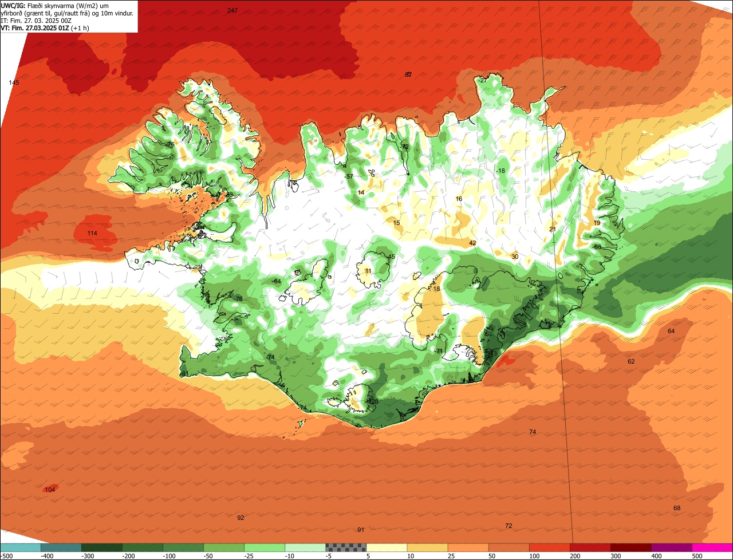Click the flux value '87' over the northern sea

[408, 74]
